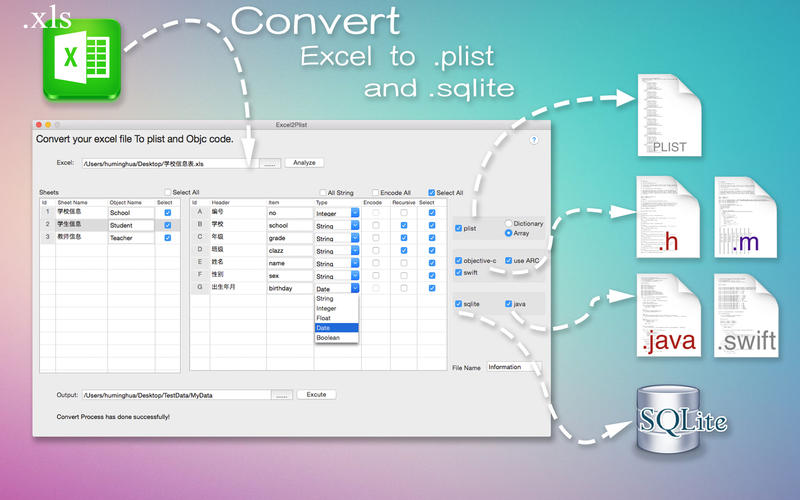Click the File Name input field

(514, 367)
